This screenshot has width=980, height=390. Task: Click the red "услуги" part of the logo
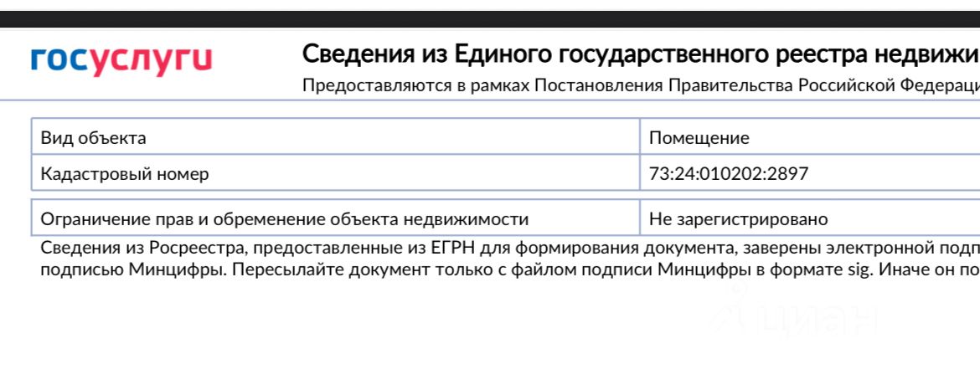151,61
